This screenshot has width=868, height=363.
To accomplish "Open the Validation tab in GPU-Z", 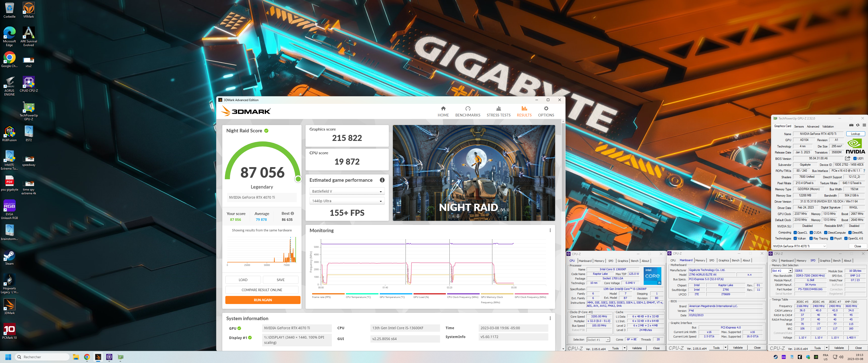I will click(828, 127).
